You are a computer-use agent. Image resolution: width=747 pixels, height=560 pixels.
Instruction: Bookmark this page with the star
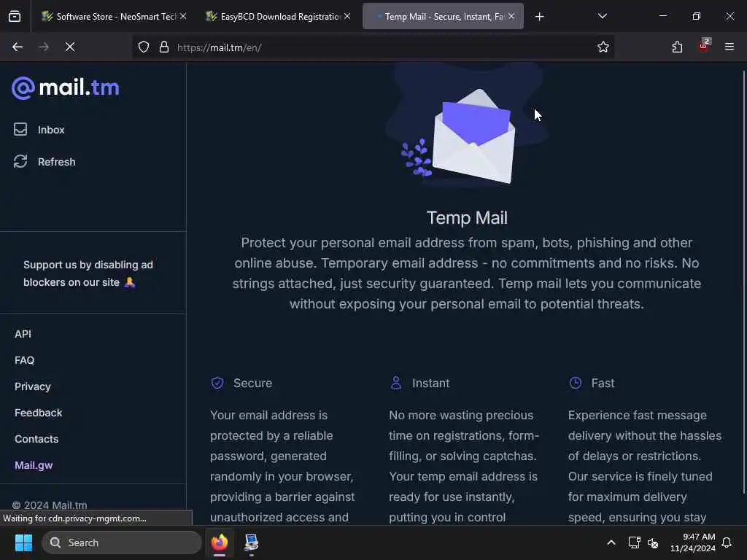click(603, 47)
